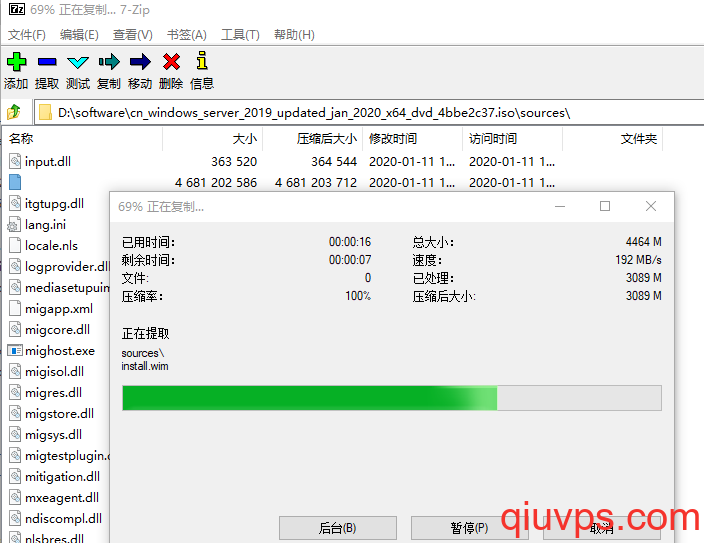Select the ndiscompl.dll file
Image resolution: width=704 pixels, height=543 pixels.
click(x=63, y=519)
